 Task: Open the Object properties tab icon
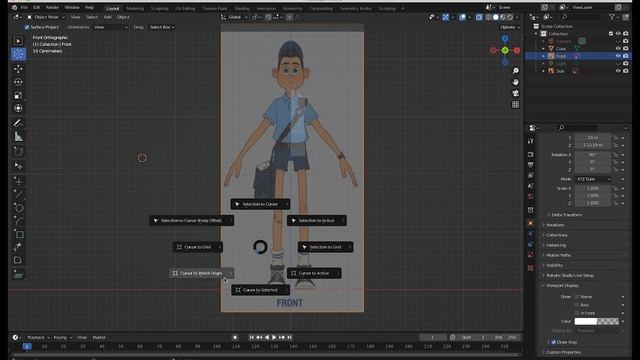point(531,223)
